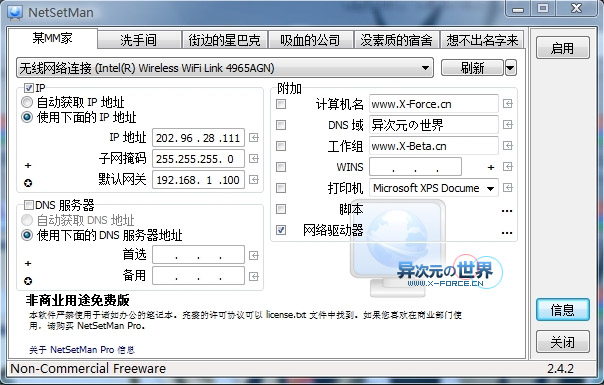Open the 脚本 ellipsis options

coord(507,211)
